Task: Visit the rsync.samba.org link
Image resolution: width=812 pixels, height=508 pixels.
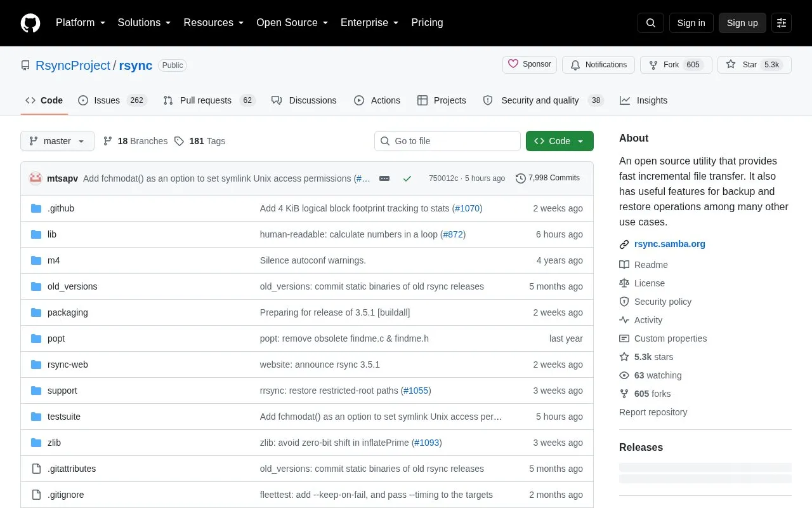Action: [x=670, y=244]
